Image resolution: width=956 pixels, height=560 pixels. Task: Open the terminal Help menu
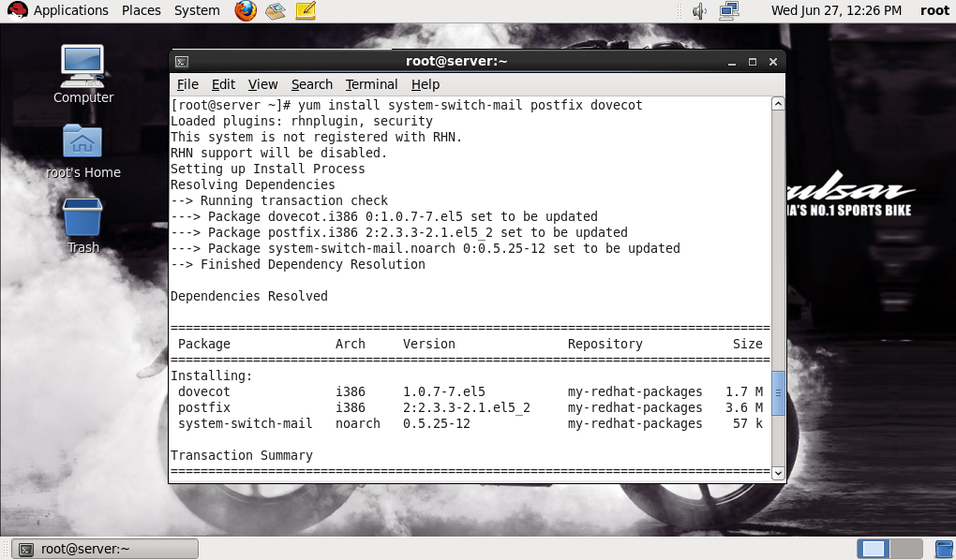click(x=425, y=84)
